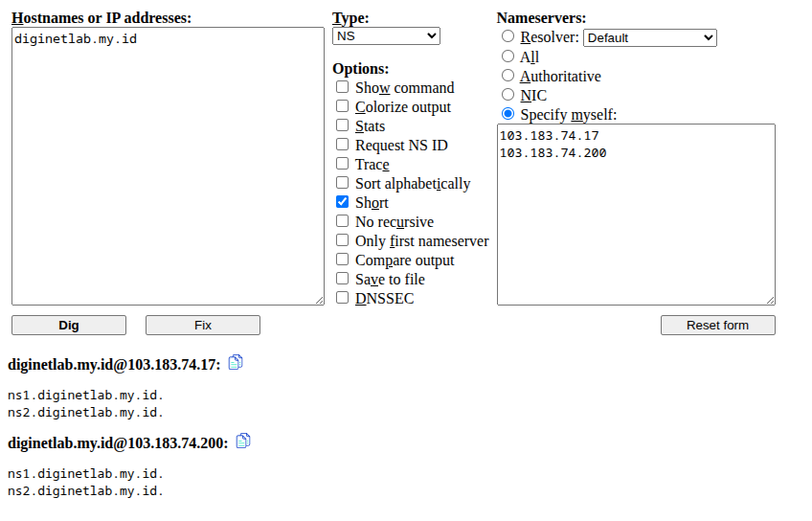This screenshot has height=521, width=812.
Task: Uncheck the Short option
Action: [342, 202]
